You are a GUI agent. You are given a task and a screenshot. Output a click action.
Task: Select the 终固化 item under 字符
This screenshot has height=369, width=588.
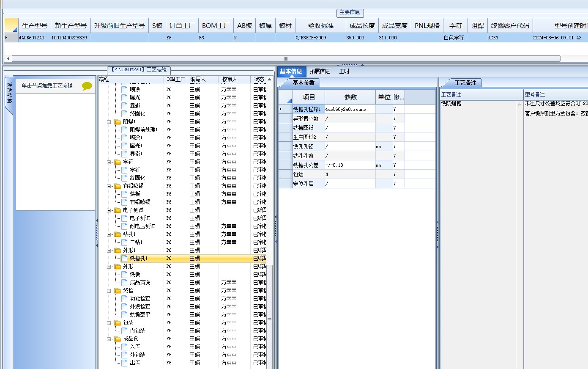pyautogui.click(x=137, y=178)
